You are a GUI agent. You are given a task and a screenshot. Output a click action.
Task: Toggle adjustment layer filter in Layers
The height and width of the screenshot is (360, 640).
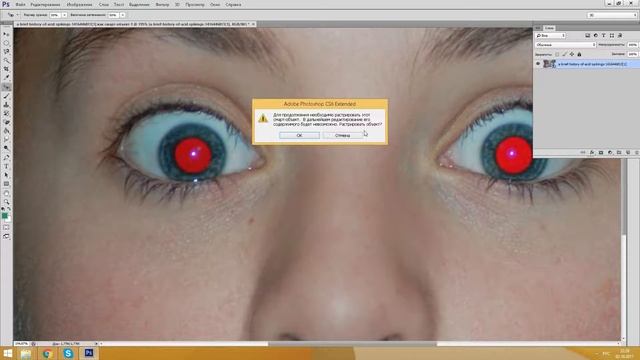coord(596,36)
